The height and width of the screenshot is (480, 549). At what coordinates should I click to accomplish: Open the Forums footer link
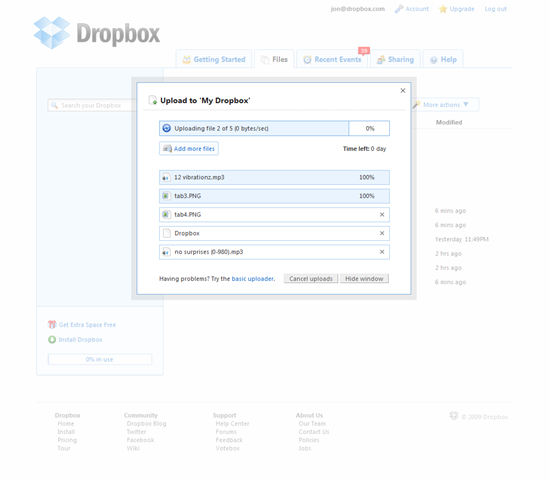pos(226,432)
